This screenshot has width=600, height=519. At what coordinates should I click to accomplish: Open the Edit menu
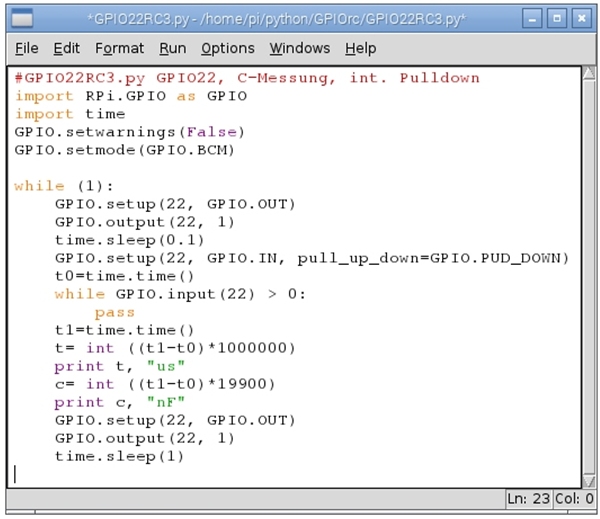[66, 48]
